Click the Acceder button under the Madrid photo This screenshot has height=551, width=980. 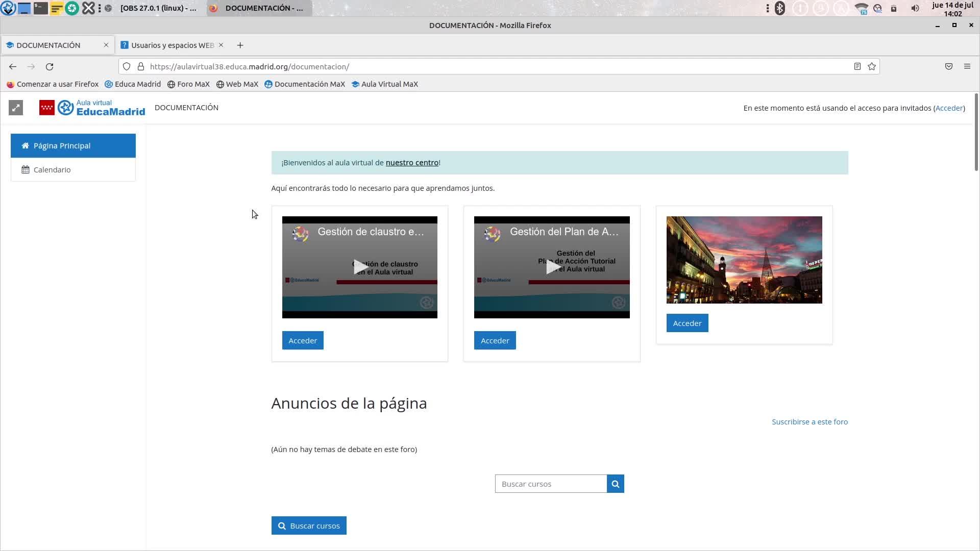point(687,323)
